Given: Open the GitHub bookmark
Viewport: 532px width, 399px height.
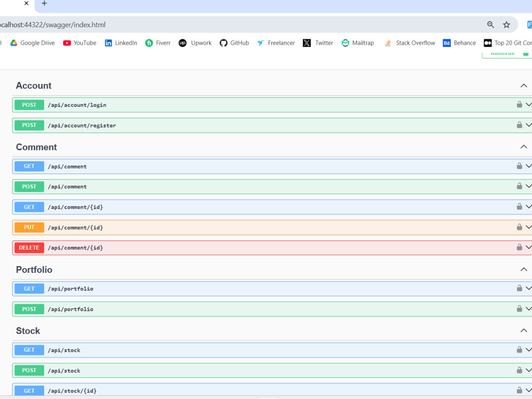Looking at the screenshot, I should pos(235,43).
